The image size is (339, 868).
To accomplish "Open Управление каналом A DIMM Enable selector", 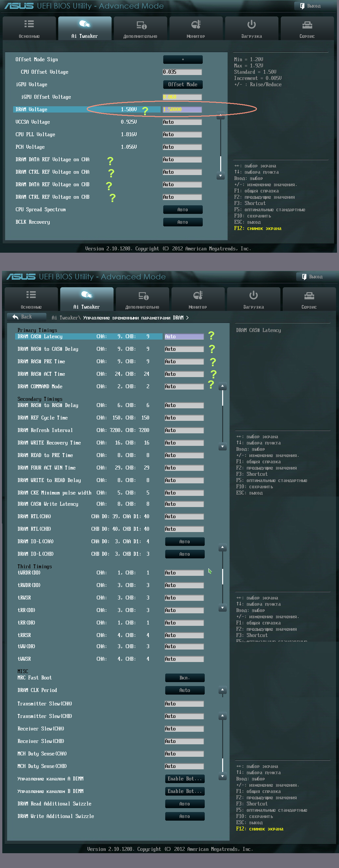I will click(x=185, y=779).
